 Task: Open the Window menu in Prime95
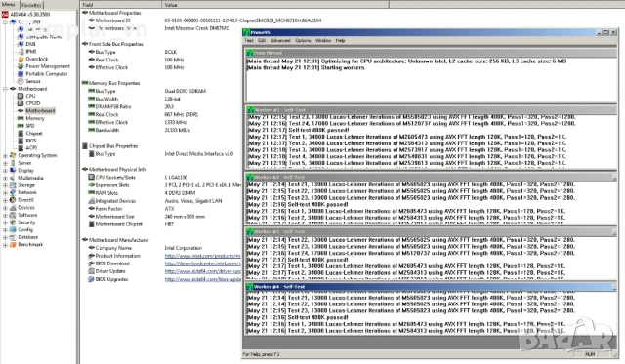tap(323, 41)
